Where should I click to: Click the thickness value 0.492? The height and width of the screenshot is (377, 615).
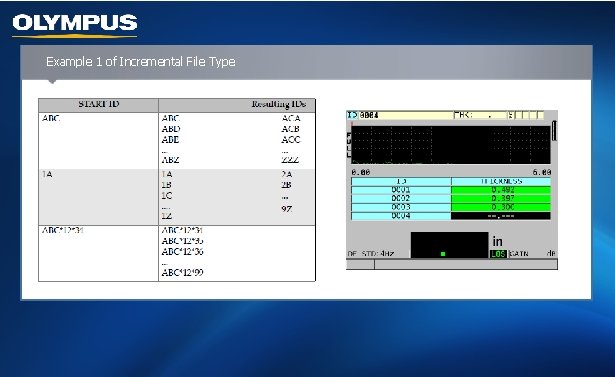[x=501, y=190]
